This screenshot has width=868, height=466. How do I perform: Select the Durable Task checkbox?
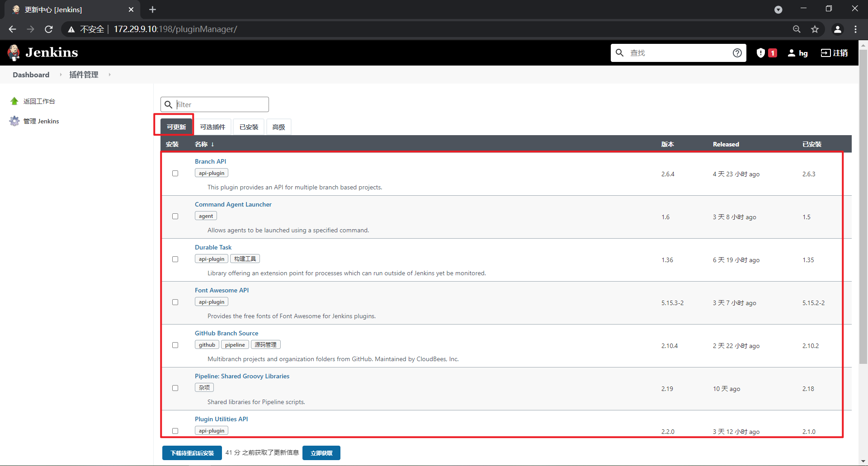coord(175,259)
